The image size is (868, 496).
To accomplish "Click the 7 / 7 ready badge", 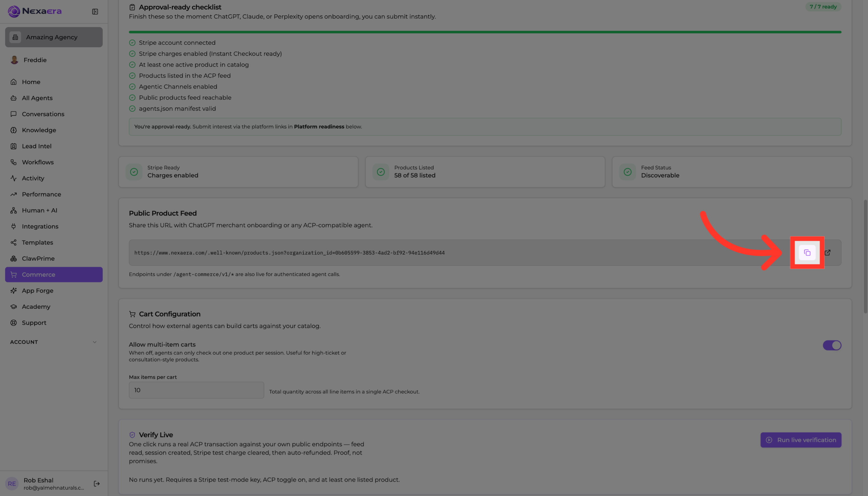I will point(823,7).
